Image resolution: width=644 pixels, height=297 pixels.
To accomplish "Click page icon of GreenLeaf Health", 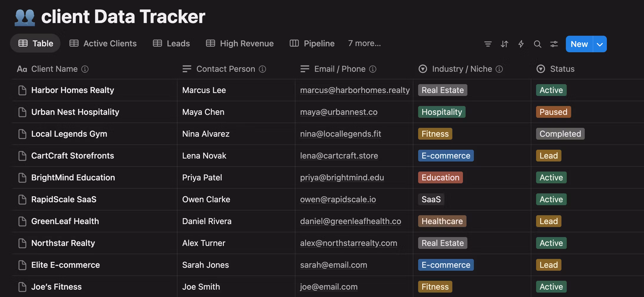I will click(22, 221).
